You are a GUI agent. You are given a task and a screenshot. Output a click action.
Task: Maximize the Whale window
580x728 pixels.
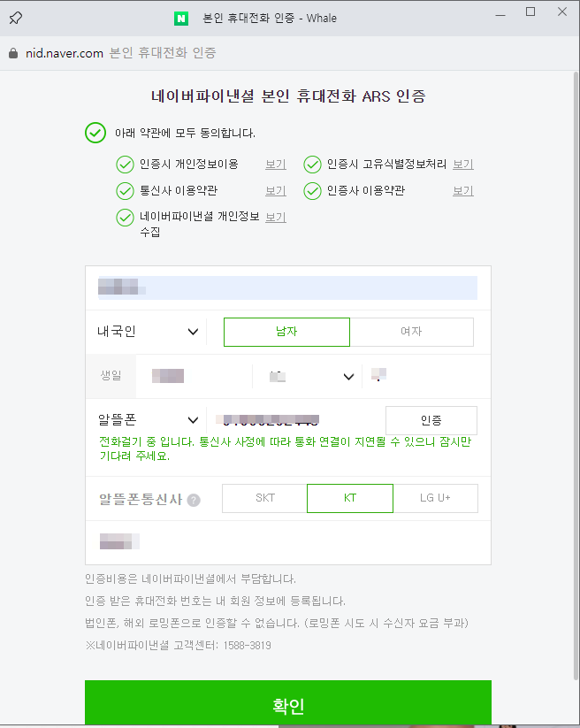(x=530, y=12)
